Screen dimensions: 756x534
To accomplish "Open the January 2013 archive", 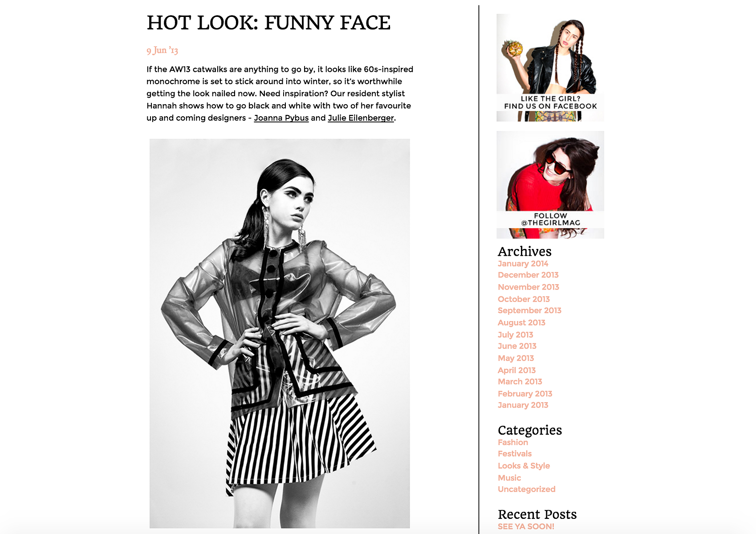I will coord(523,405).
